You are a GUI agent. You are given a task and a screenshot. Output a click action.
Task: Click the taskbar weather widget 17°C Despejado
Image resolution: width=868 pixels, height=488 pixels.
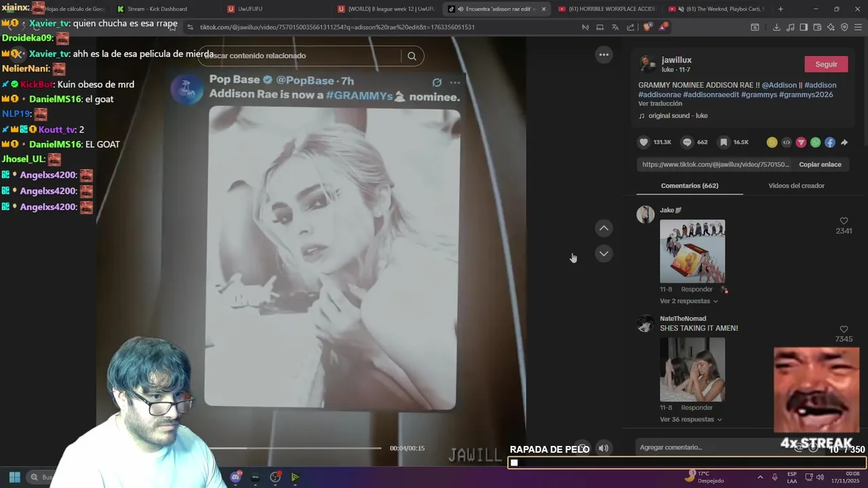pos(705,477)
